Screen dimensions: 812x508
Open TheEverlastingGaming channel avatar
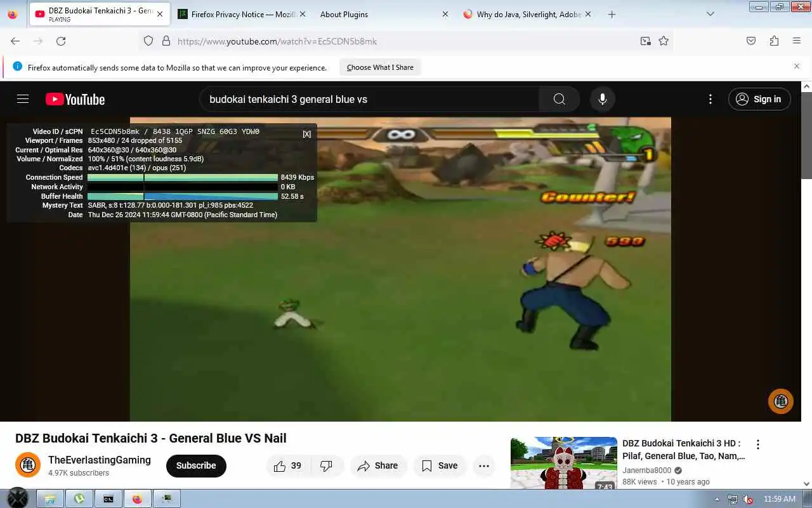click(28, 465)
